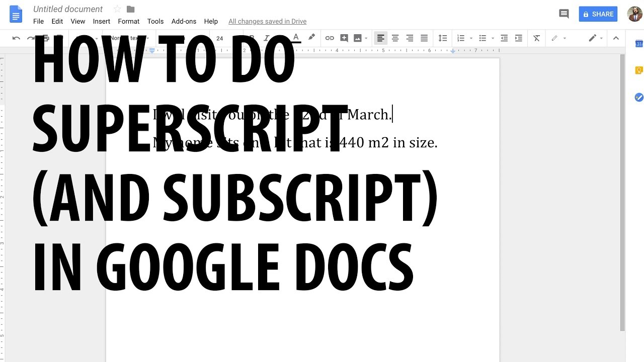Rename the Untitled document title

68,9
